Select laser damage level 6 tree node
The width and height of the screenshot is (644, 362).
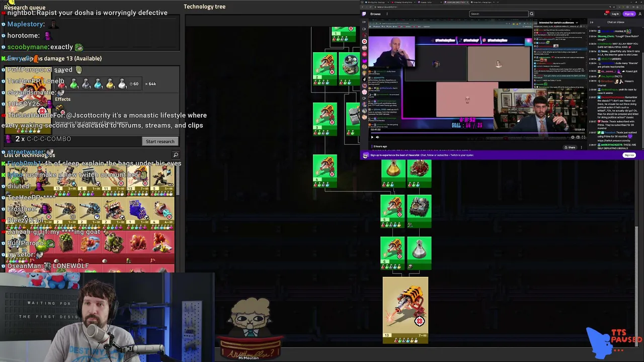pyautogui.click(x=392, y=253)
